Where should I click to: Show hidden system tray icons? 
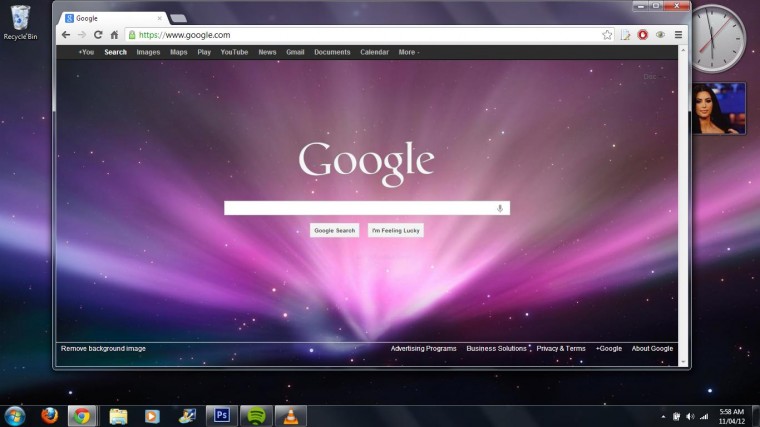pos(663,416)
